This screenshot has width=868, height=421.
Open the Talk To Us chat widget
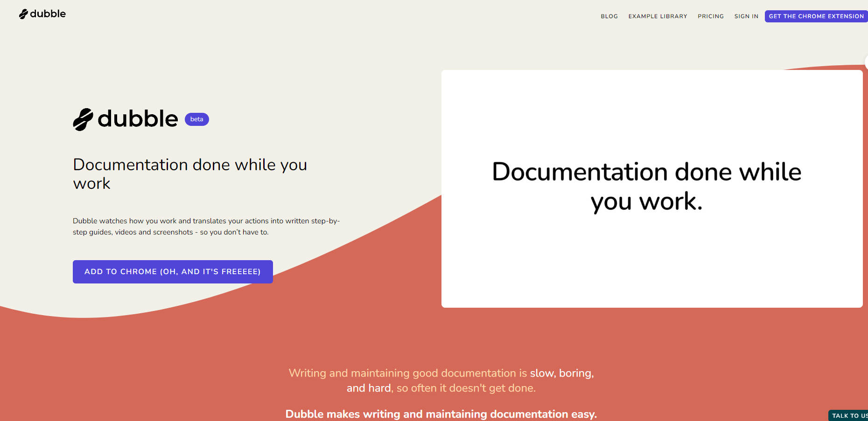click(x=849, y=415)
